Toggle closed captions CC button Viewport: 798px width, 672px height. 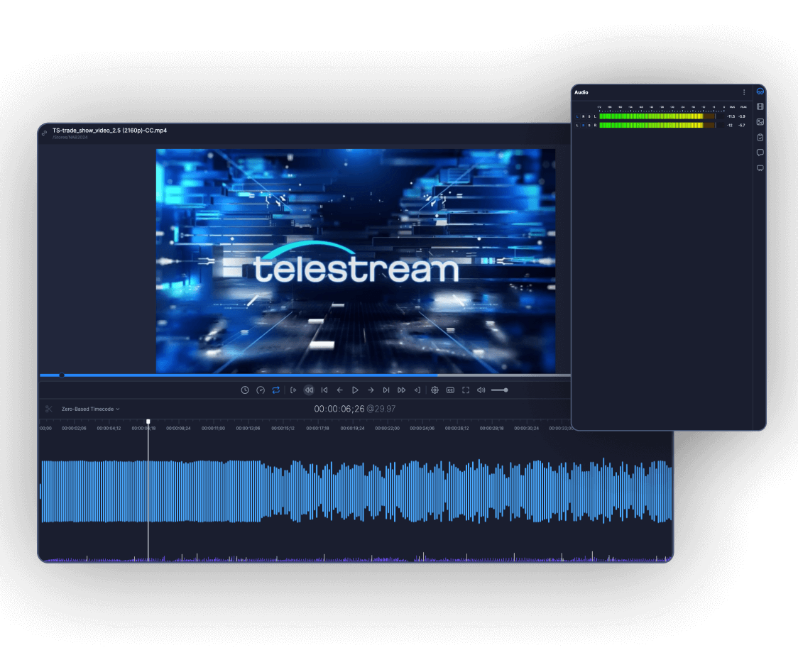tap(450, 390)
